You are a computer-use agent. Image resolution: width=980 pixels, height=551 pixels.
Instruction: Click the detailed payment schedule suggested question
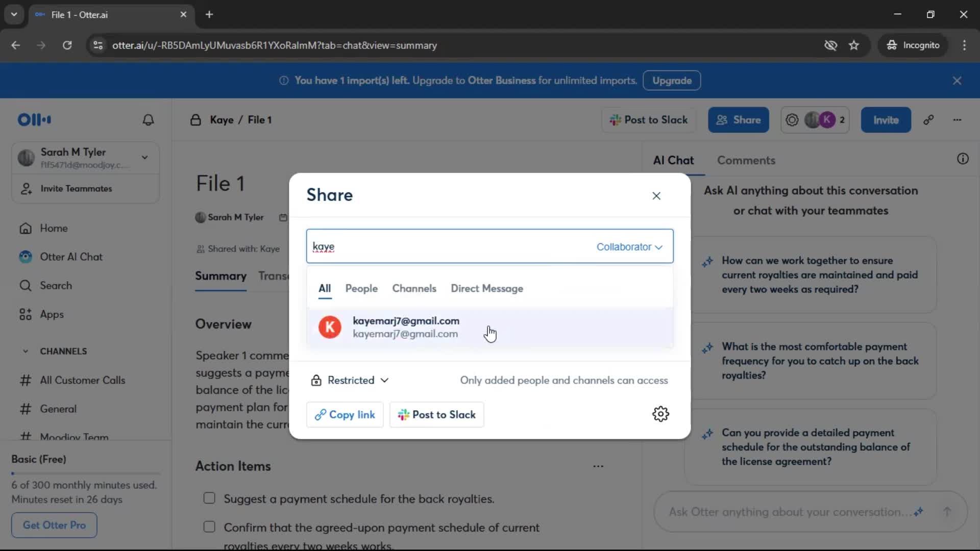coord(811,447)
